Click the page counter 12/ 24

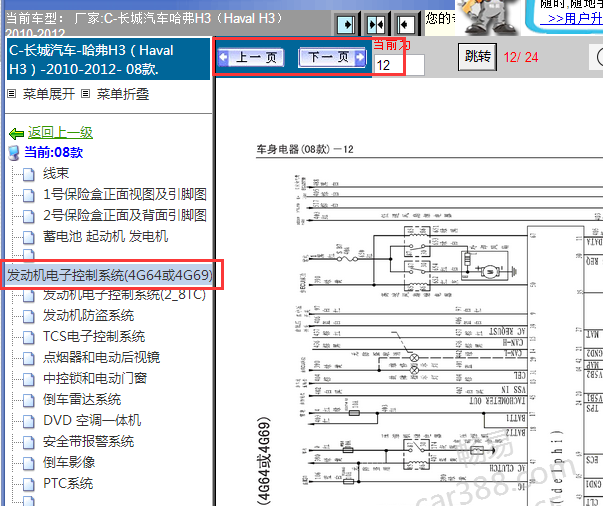pyautogui.click(x=521, y=57)
